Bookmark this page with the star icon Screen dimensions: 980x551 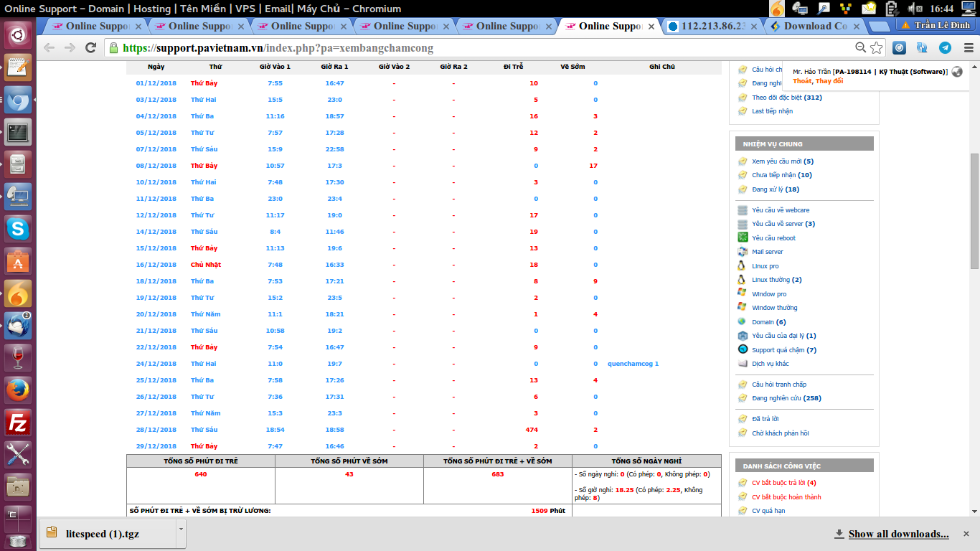(877, 48)
